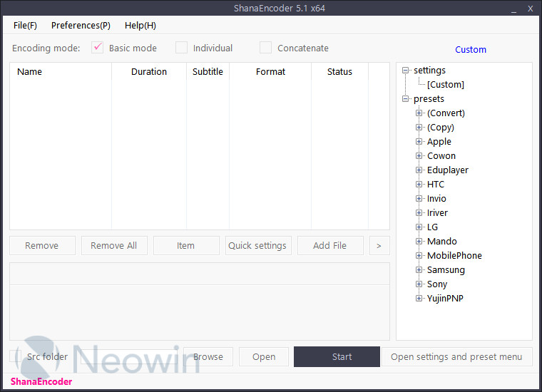Sort by the Duration column header
This screenshot has width=542, height=392.
click(x=149, y=71)
